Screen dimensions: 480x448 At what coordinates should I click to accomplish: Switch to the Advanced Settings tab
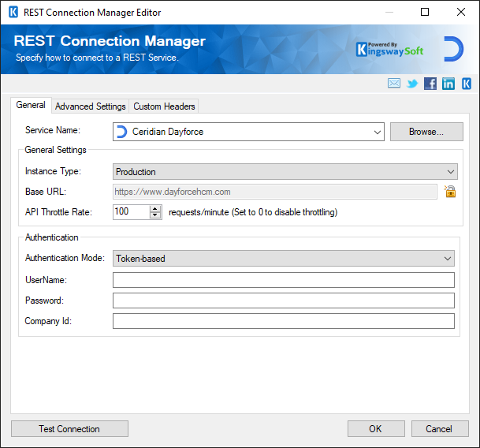coord(91,106)
